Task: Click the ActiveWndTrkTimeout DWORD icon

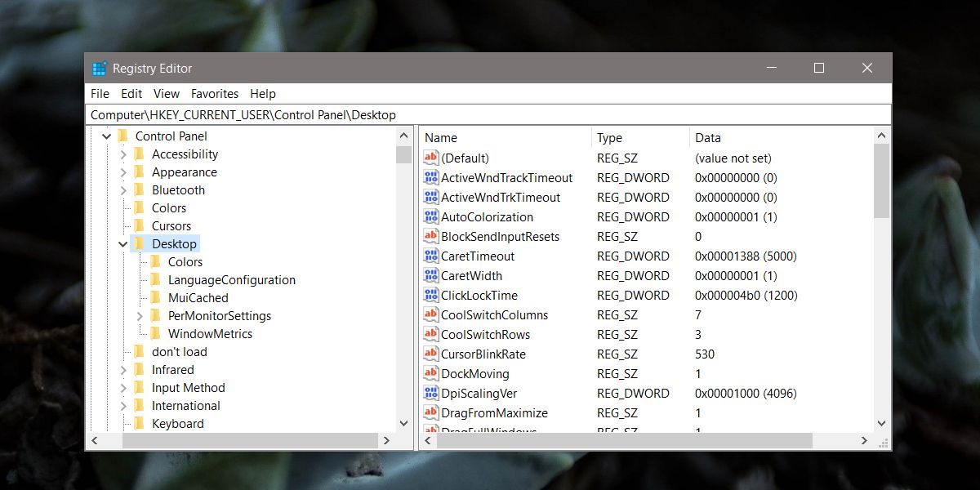Action: [431, 197]
